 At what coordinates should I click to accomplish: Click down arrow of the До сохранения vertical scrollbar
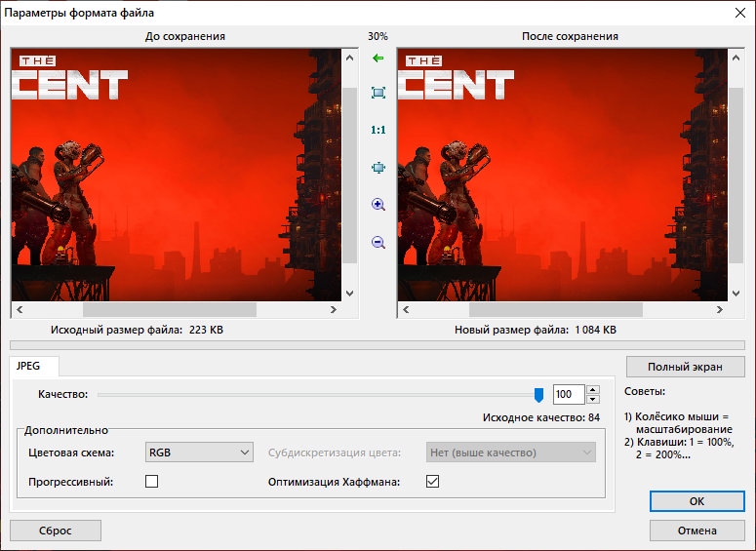click(349, 294)
